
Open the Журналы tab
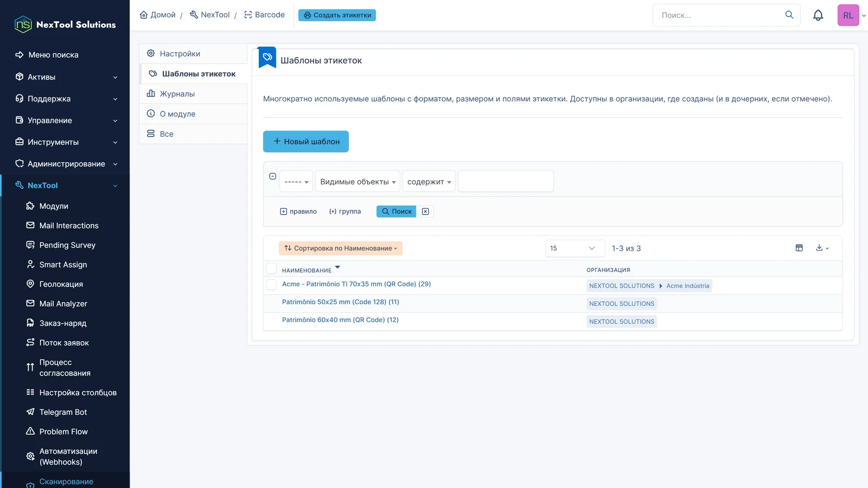(193, 94)
